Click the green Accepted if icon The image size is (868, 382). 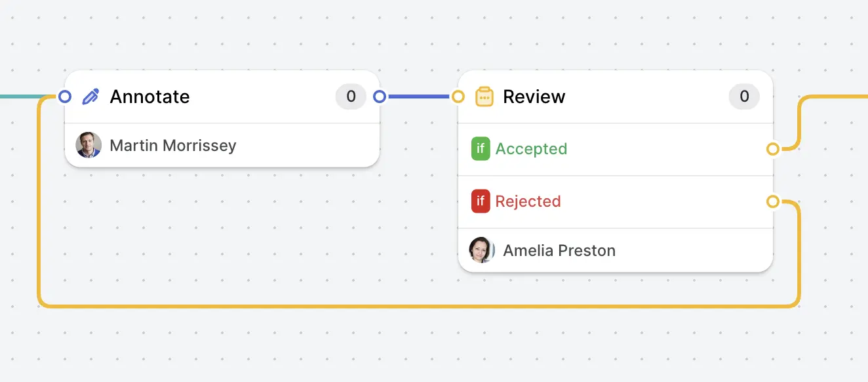point(481,149)
